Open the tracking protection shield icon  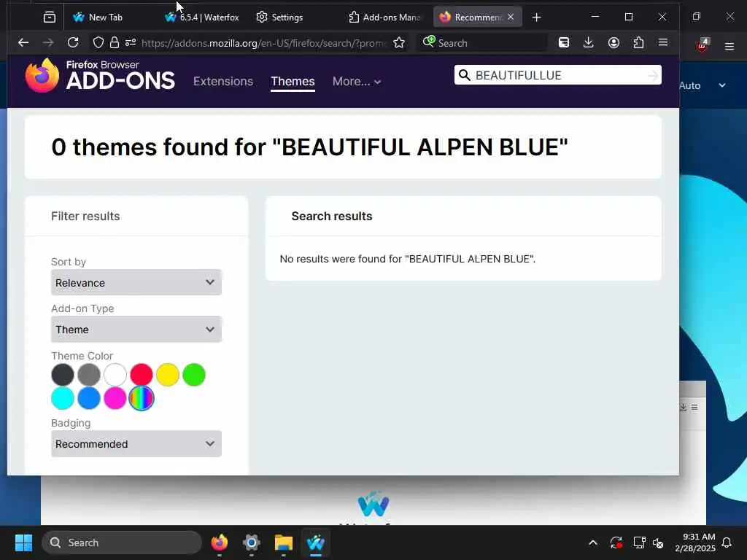click(98, 43)
